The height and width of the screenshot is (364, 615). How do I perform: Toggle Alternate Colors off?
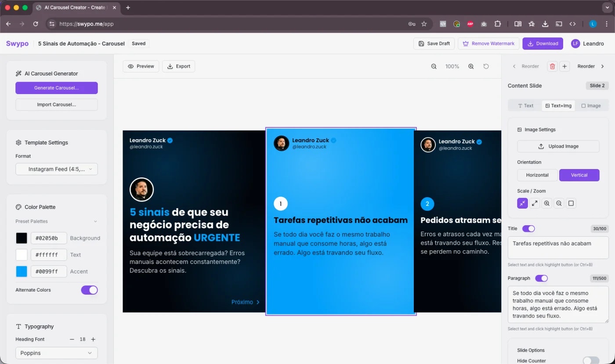(89, 290)
